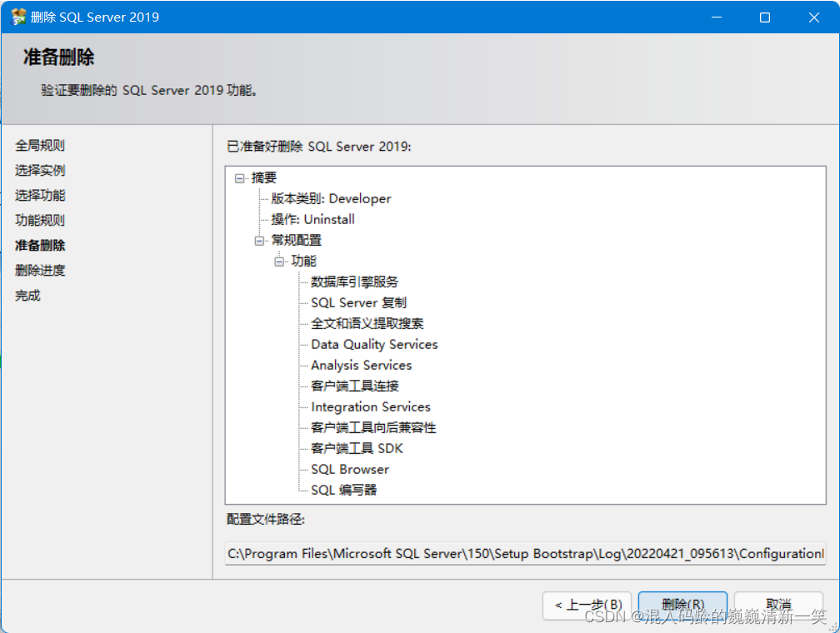The height and width of the screenshot is (633, 840).
Task: Click the 摘要 root node label
Action: (x=264, y=177)
